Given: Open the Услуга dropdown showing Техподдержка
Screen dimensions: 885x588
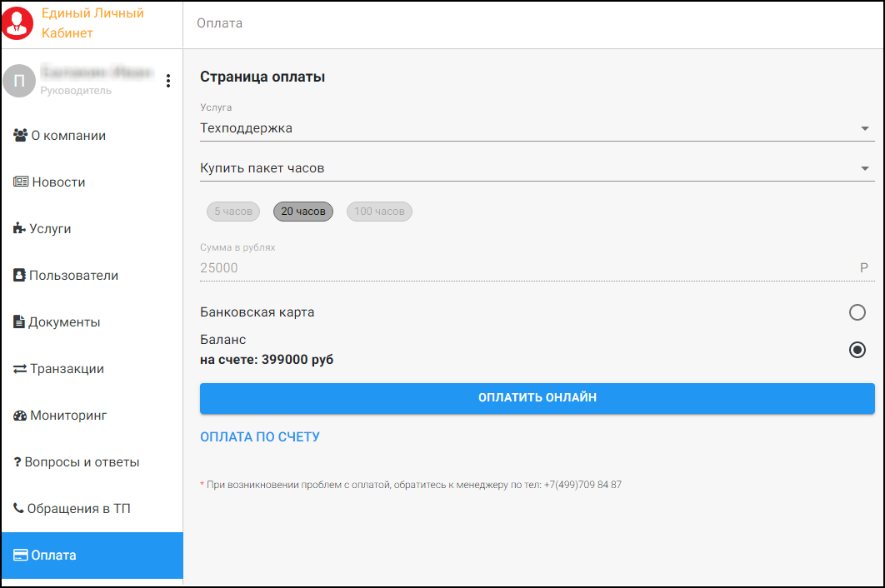Looking at the screenshot, I should click(533, 127).
